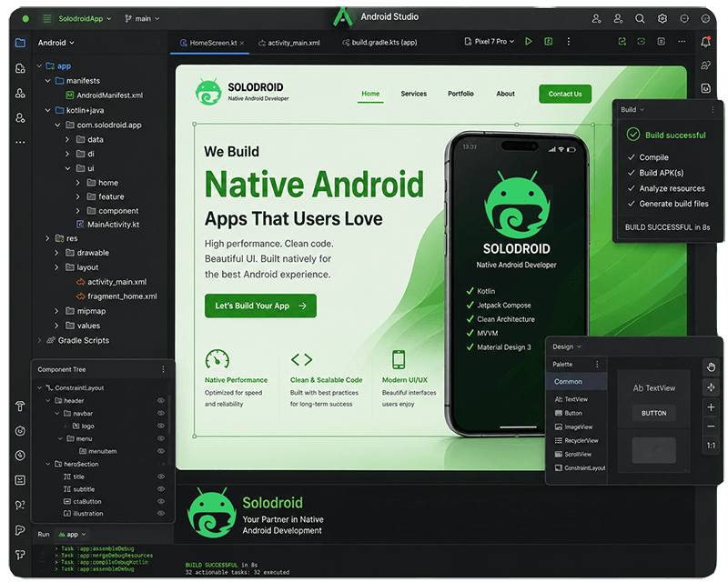
Task: Click the notifications bell icon
Action: pos(705,41)
